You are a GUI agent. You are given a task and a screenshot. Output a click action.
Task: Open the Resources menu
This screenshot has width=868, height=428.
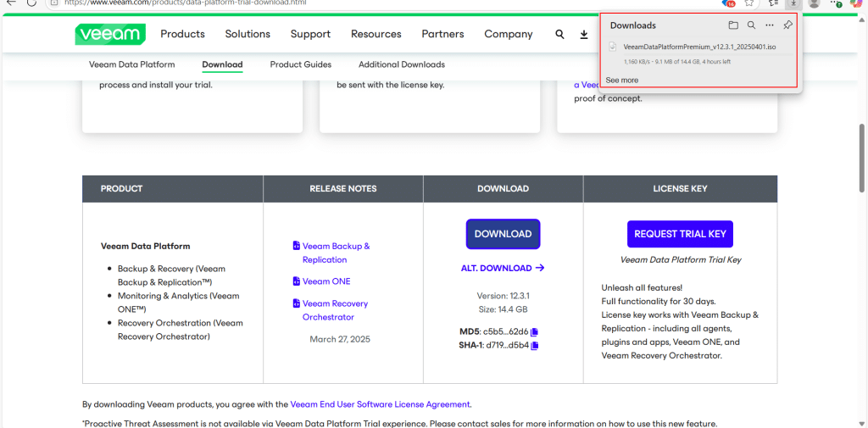376,35
